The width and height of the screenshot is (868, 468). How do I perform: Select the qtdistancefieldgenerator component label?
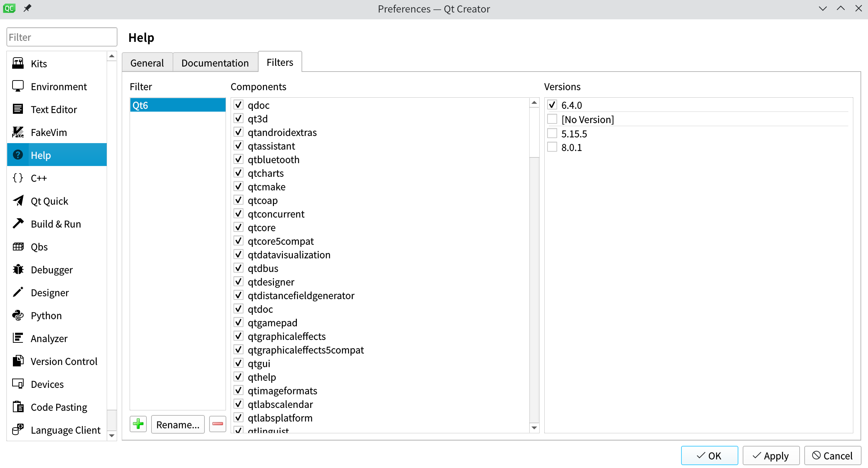click(301, 296)
